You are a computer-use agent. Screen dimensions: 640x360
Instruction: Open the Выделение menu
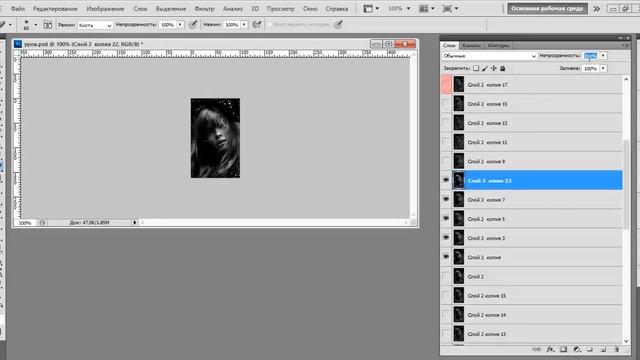(x=171, y=9)
